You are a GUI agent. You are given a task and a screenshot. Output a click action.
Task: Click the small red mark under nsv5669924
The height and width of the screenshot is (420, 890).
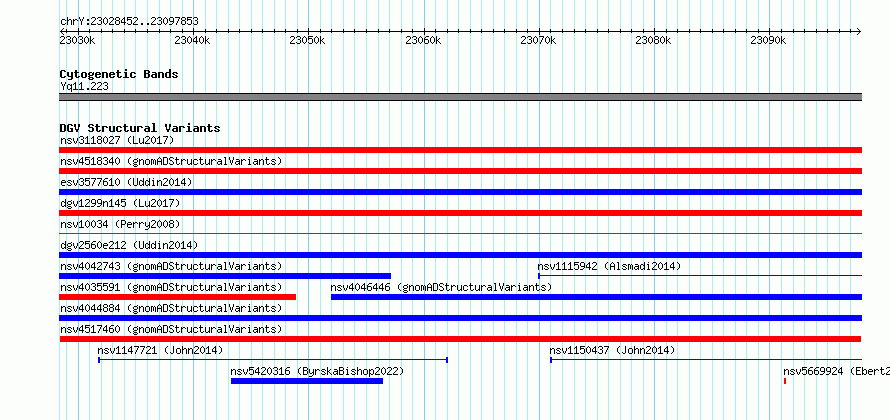785,381
